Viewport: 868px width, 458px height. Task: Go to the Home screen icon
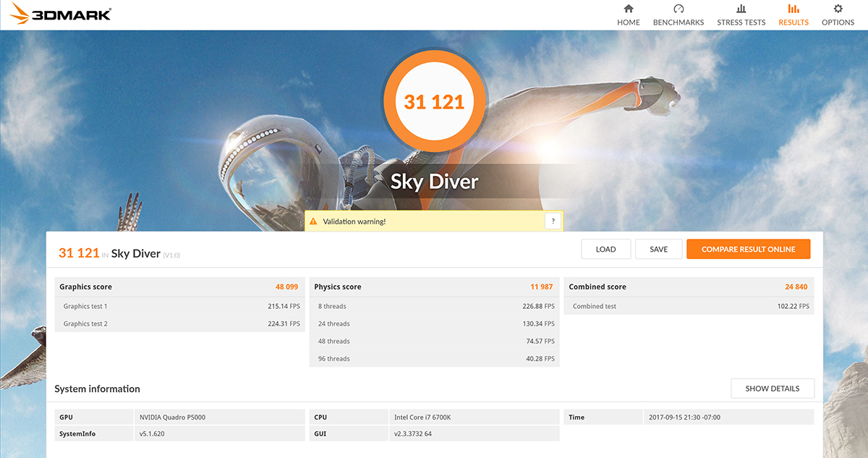[x=628, y=9]
